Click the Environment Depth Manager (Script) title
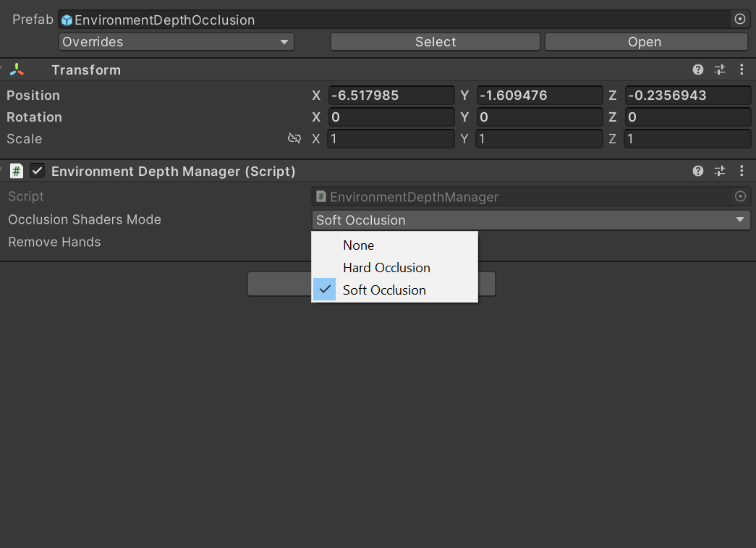Viewport: 756px width, 548px height. click(x=174, y=172)
